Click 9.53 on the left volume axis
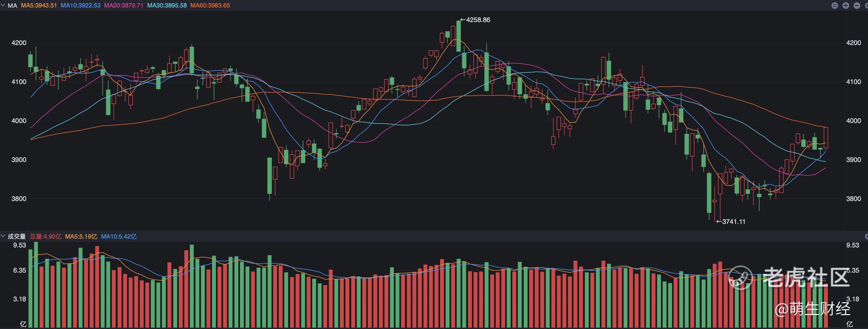 pyautogui.click(x=20, y=245)
